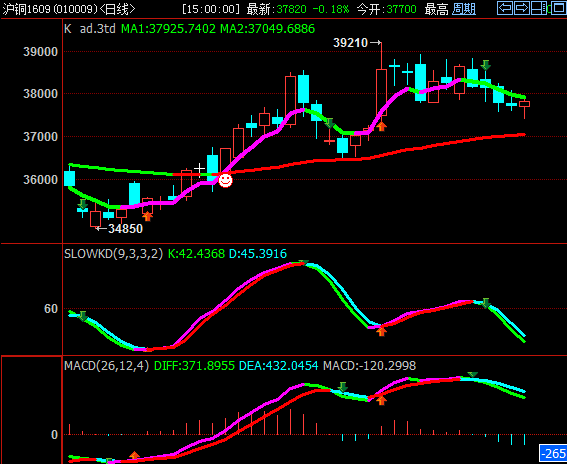Screen dimensions: 567x464
Task: Click the K:42.4368 value
Action: 196,254
